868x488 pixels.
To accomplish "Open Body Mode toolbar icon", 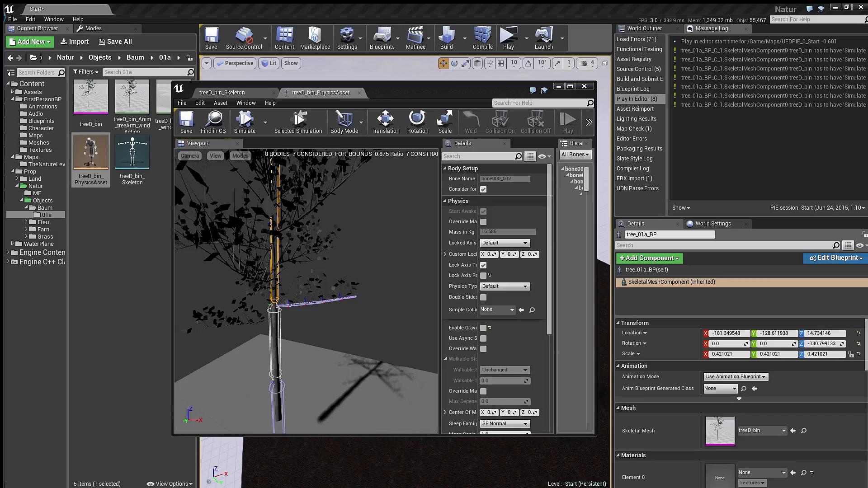I will tap(344, 119).
